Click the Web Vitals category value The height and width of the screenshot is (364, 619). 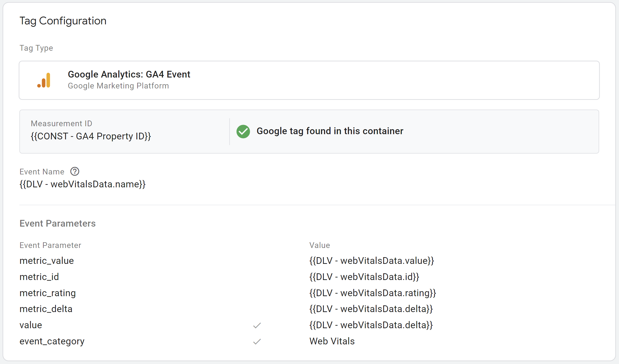[x=332, y=341]
